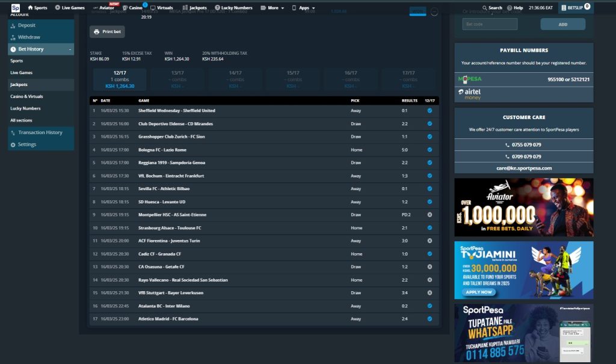Open the Aviator 1,000,000 free bets banner
Image resolution: width=616 pixels, height=364 pixels.
(524, 207)
